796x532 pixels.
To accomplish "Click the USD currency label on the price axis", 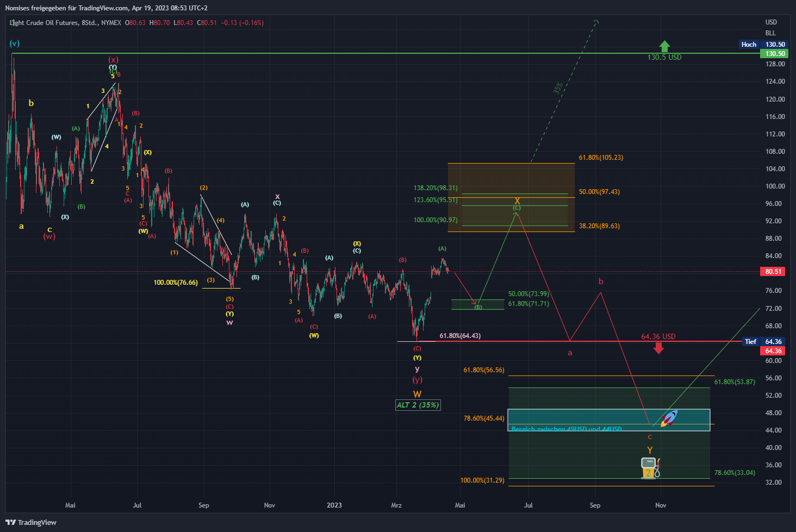I will tap(771, 22).
